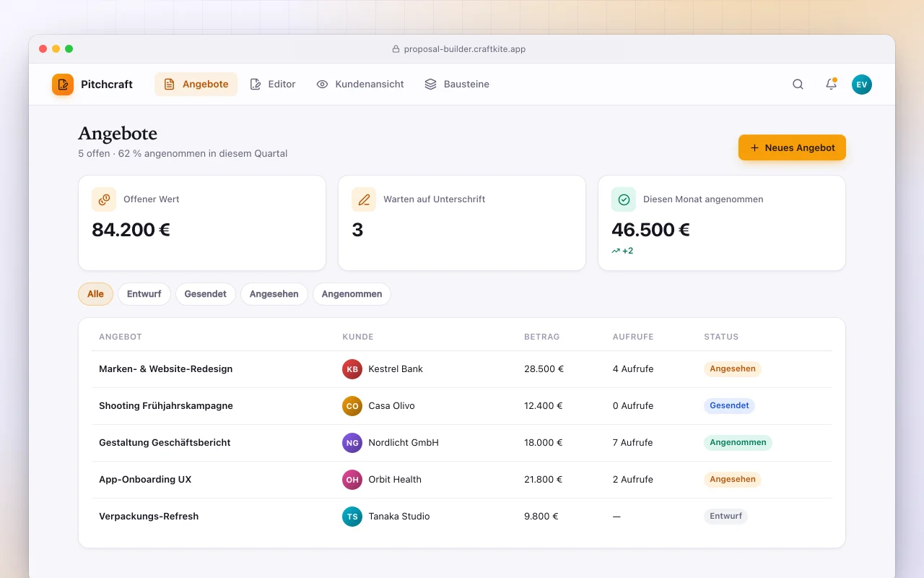
Task: Click the Angesehen status badge for Orbit Health
Action: pos(733,480)
